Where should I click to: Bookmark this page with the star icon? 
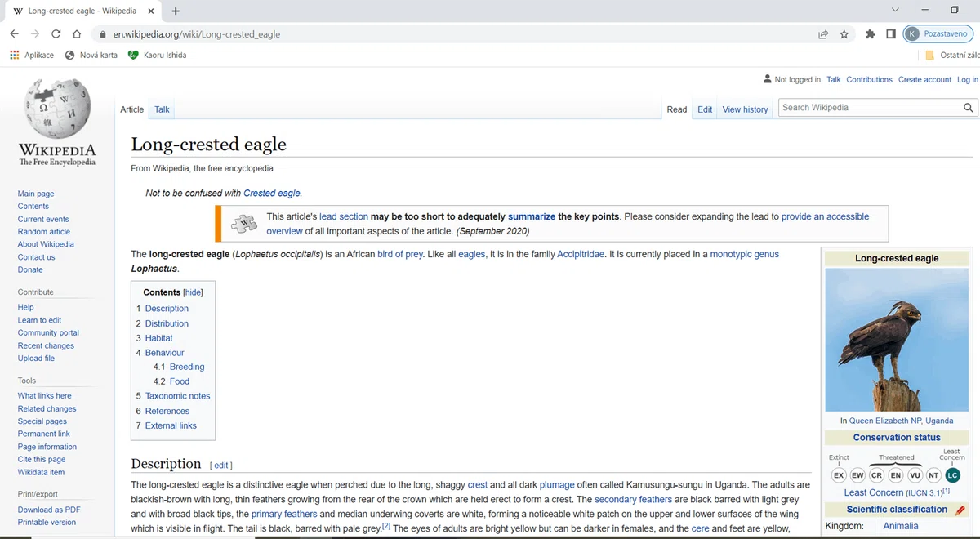844,34
